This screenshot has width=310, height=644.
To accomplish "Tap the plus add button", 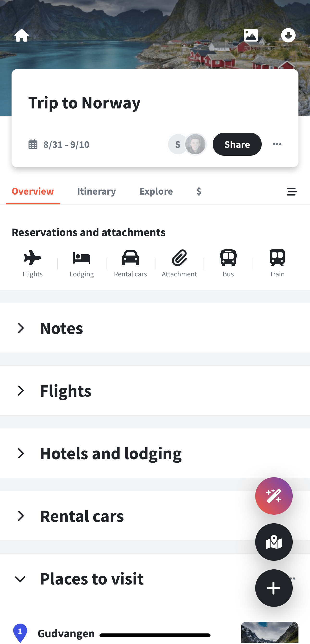I will 274,588.
